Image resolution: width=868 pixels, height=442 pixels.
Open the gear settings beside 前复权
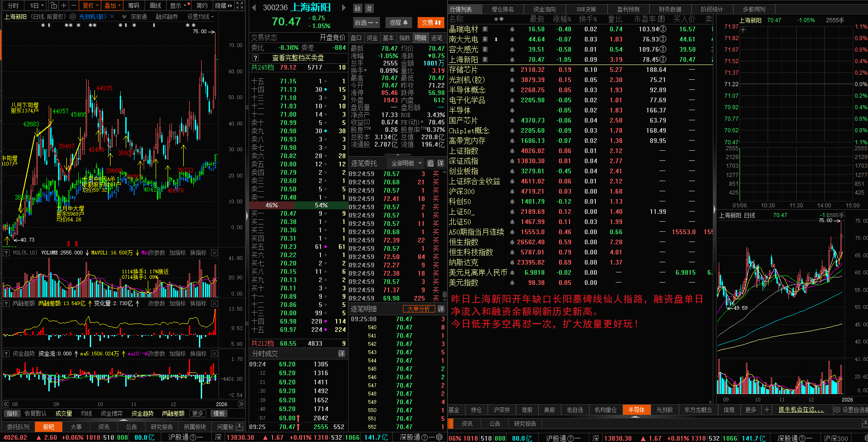pyautogui.click(x=72, y=17)
